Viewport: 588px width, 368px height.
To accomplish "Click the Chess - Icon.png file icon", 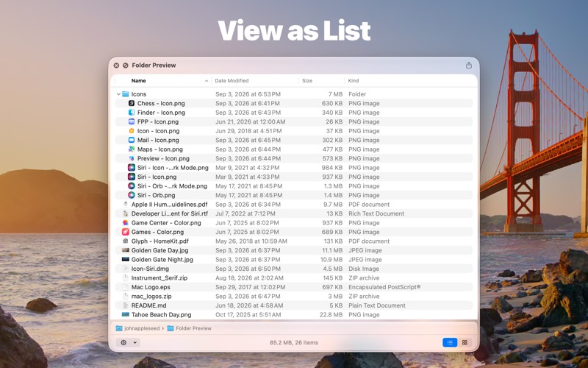I will (132, 103).
